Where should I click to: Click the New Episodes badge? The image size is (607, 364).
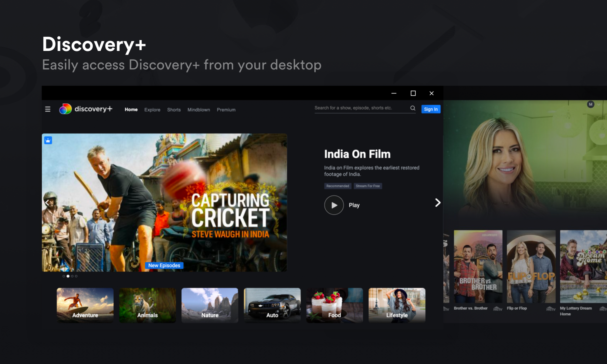[x=164, y=265]
